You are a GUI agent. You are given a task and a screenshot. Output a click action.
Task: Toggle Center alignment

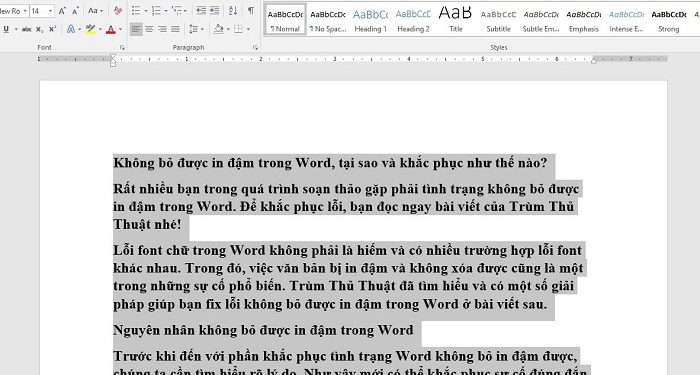(x=149, y=29)
